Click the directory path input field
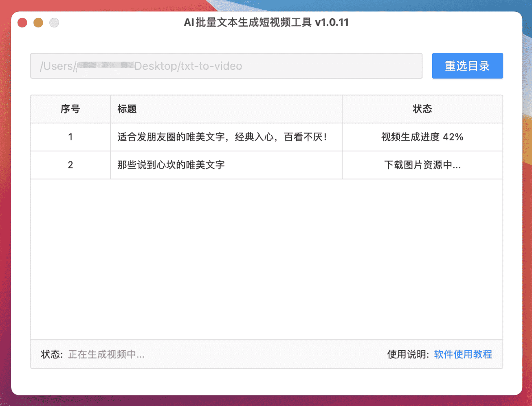 226,66
